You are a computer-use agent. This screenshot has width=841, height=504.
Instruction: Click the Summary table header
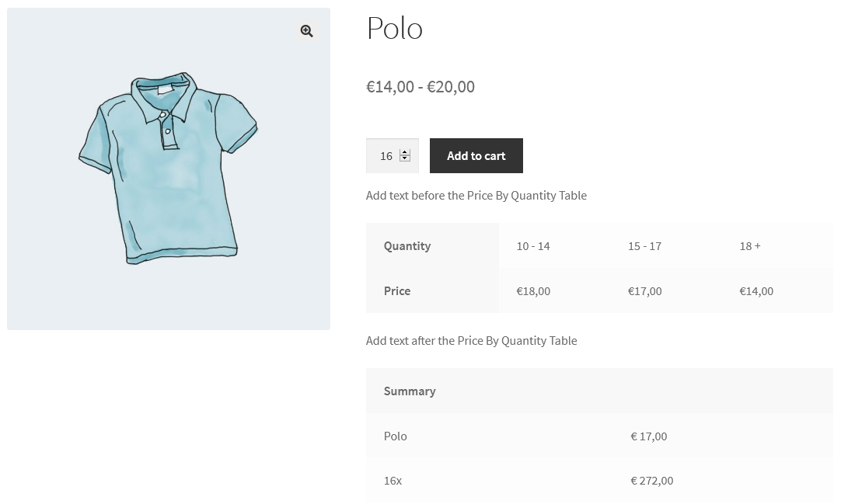click(x=410, y=391)
